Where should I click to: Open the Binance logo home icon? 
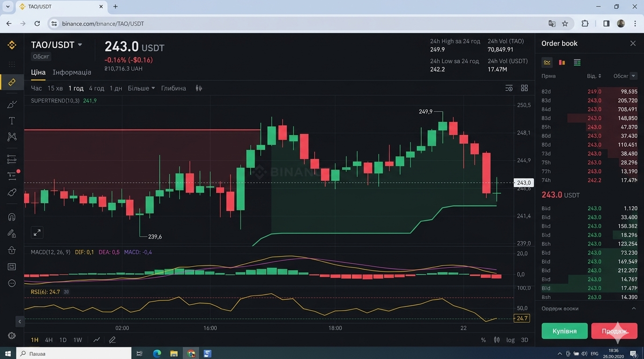tap(12, 45)
